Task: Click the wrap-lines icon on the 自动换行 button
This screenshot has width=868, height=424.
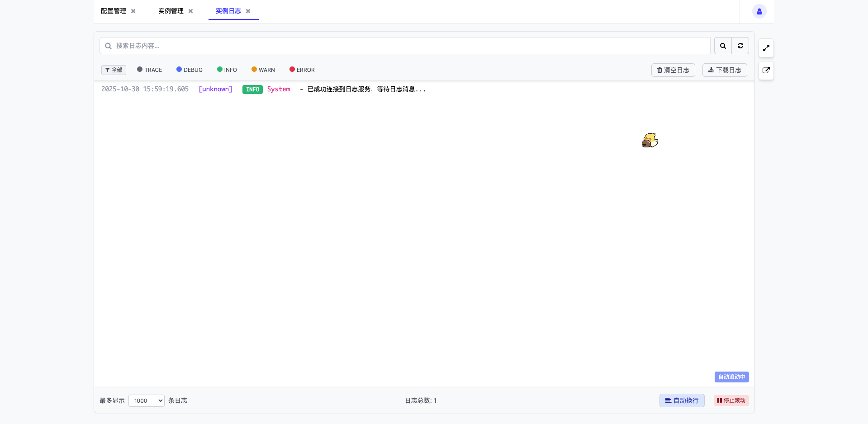Action: [668, 400]
